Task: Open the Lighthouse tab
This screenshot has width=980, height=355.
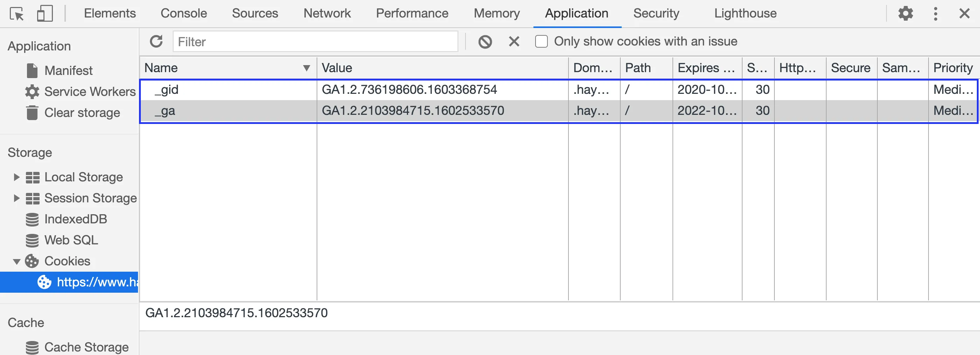Action: [745, 13]
